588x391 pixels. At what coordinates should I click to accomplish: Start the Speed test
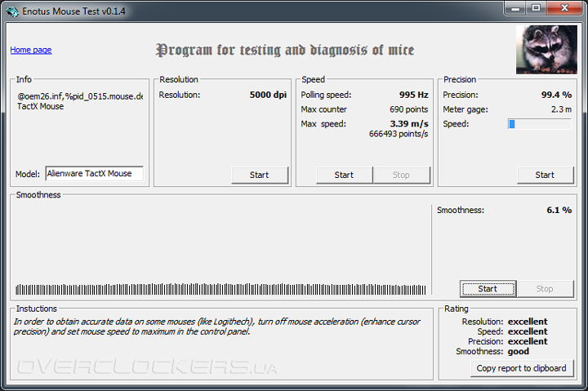click(x=345, y=175)
